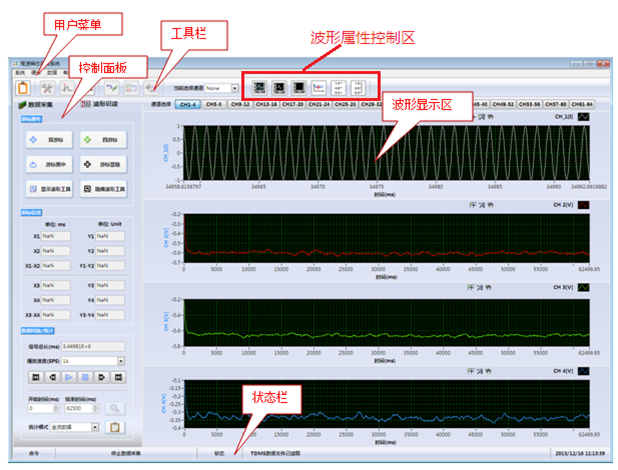This screenshot has width=618, height=470.
Task: Open the statistics mode dropdown
Action: [x=74, y=427]
